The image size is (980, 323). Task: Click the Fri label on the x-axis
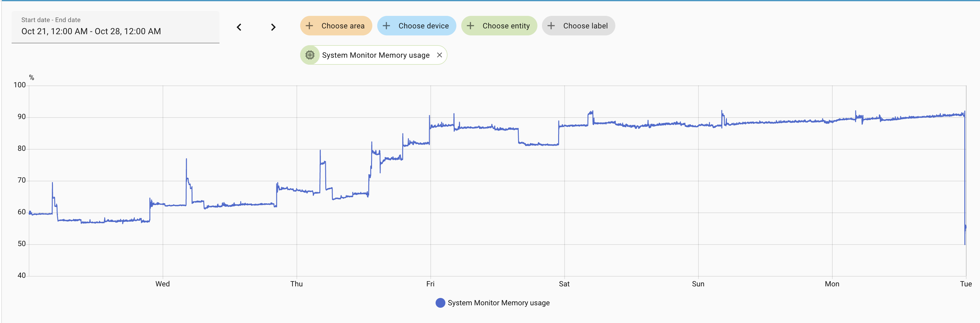pos(430,284)
